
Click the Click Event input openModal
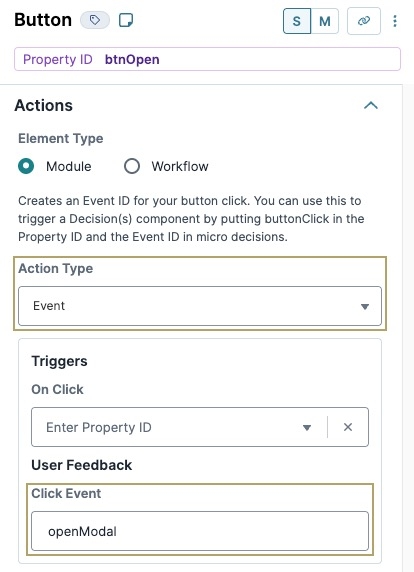200,531
